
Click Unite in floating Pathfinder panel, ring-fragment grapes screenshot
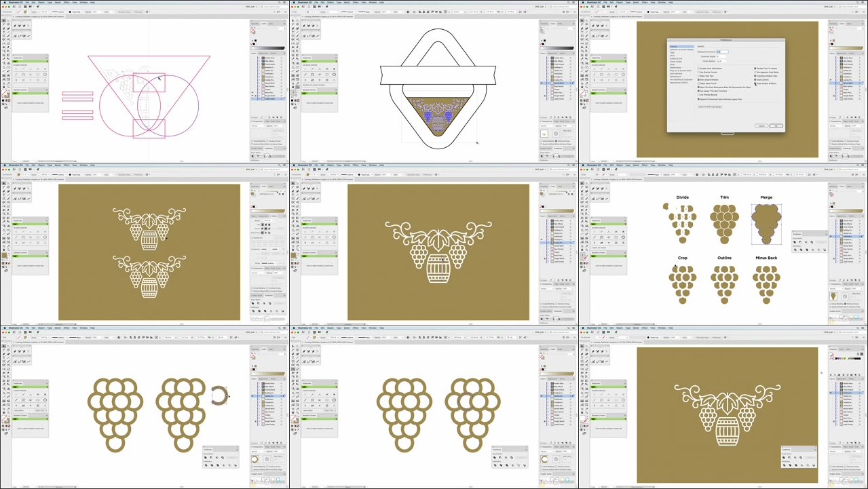206,458
